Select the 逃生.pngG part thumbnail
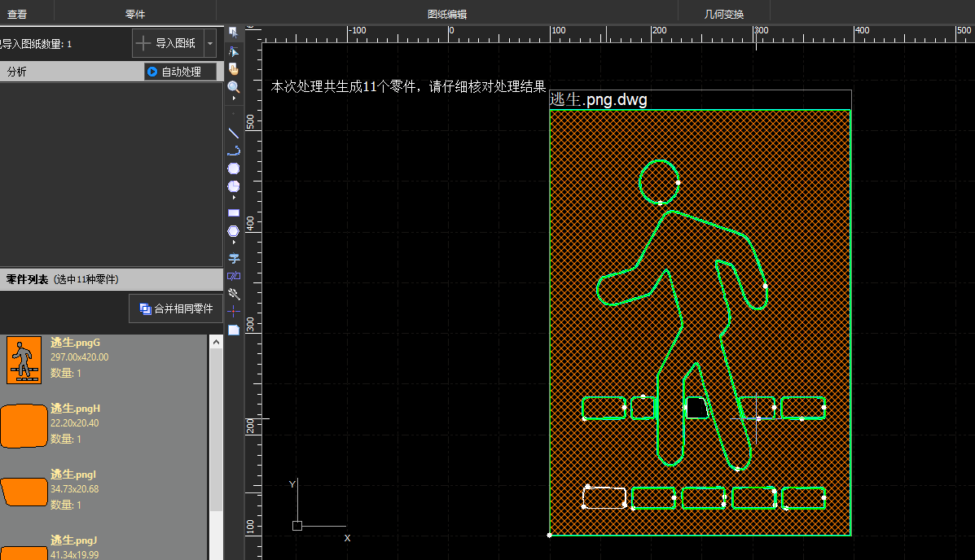Viewport: 975px width, 560px height. 24,360
